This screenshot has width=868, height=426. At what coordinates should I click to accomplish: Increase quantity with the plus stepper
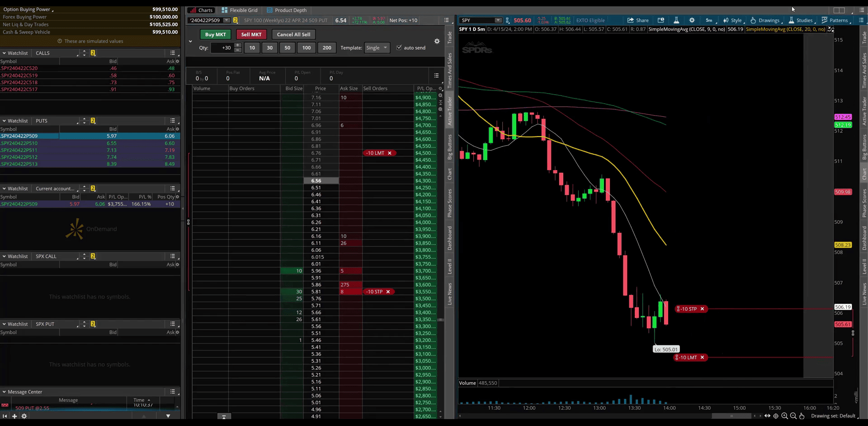point(238,45)
